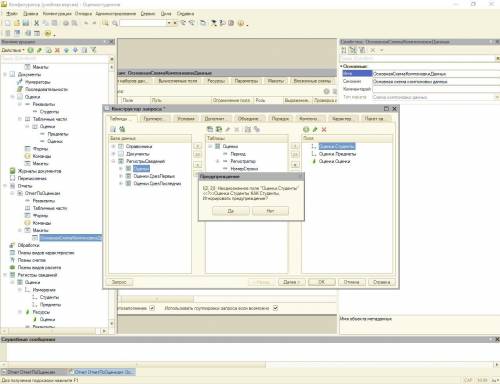Select Планы счетов in configuration tree

[32, 260]
